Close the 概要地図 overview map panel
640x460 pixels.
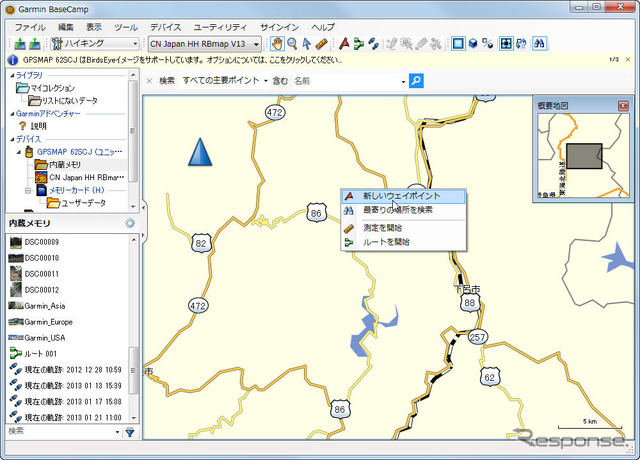pyautogui.click(x=623, y=106)
